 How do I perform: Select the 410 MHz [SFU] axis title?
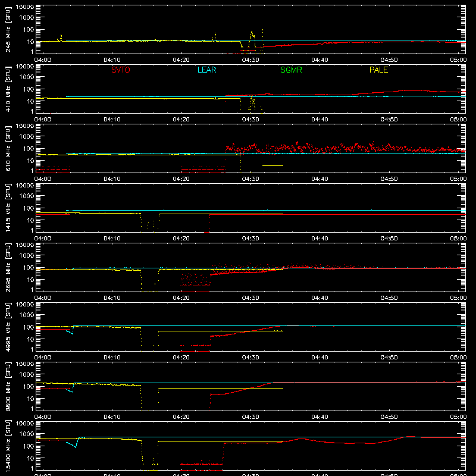(8, 89)
